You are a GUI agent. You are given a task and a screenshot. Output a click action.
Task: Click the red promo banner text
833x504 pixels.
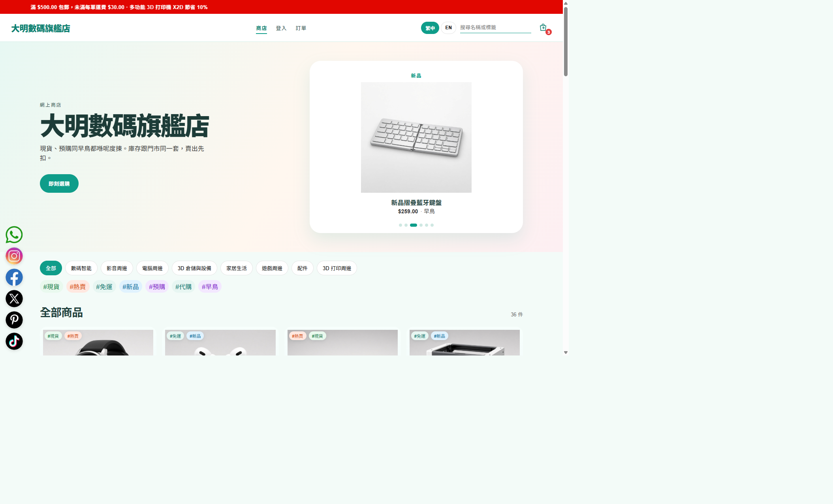(x=119, y=7)
